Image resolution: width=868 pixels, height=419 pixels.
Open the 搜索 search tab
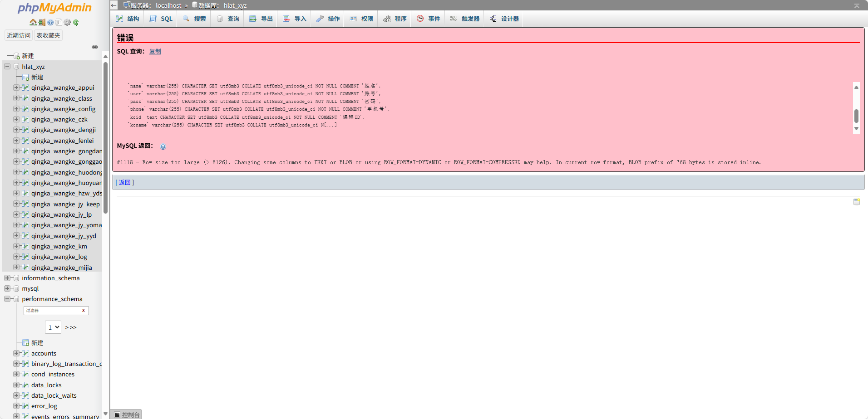pyautogui.click(x=194, y=19)
